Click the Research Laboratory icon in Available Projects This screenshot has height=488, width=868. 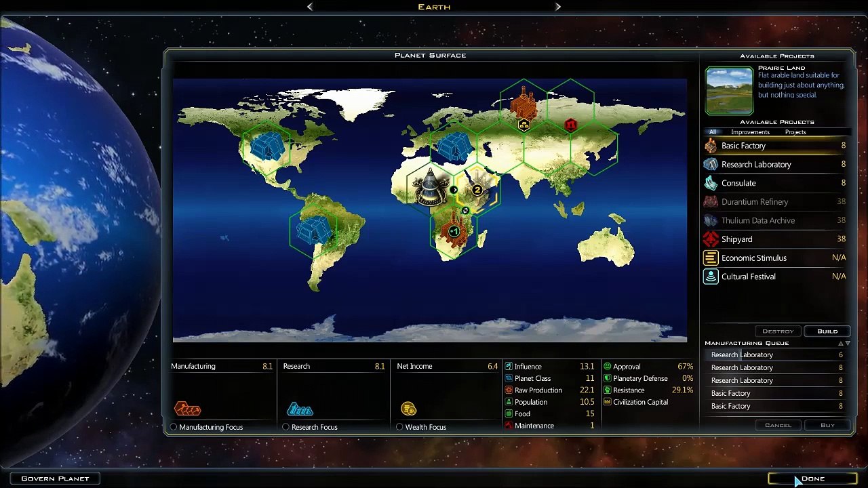click(711, 165)
